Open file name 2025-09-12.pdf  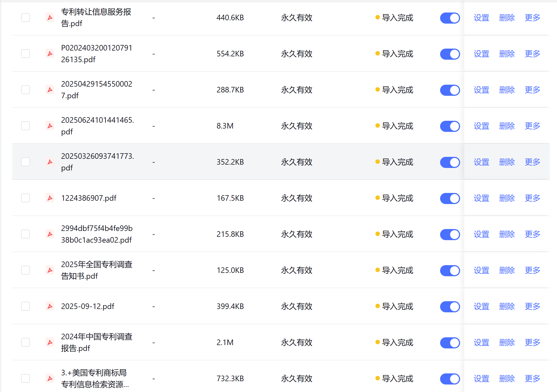click(87, 306)
